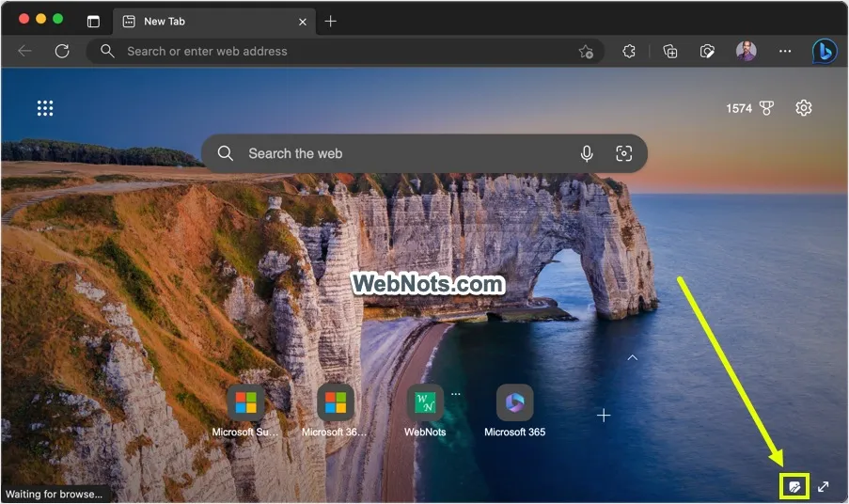Expand background to full view
The height and width of the screenshot is (504, 849).
823,487
